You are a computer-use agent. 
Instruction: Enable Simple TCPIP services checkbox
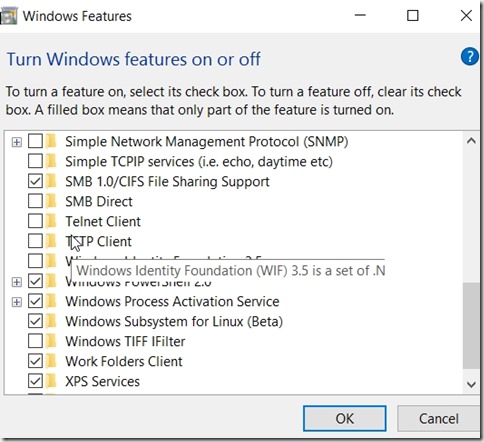[35, 161]
